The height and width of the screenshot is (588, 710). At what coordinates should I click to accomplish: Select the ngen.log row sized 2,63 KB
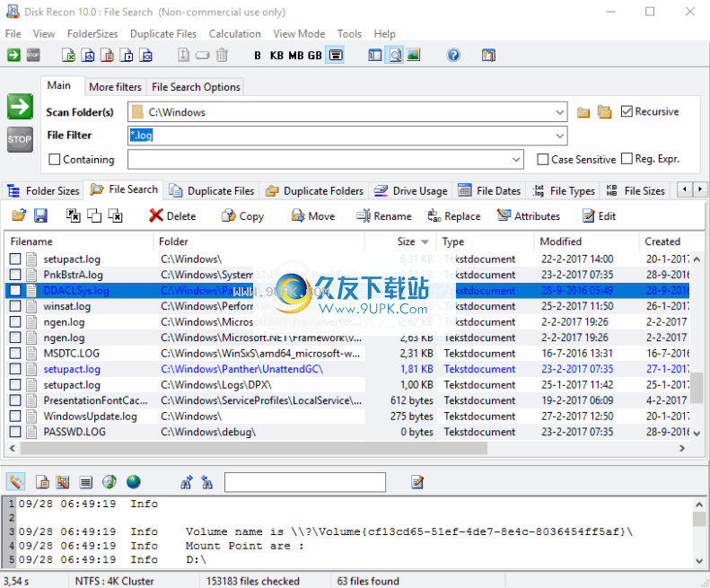coord(348,338)
